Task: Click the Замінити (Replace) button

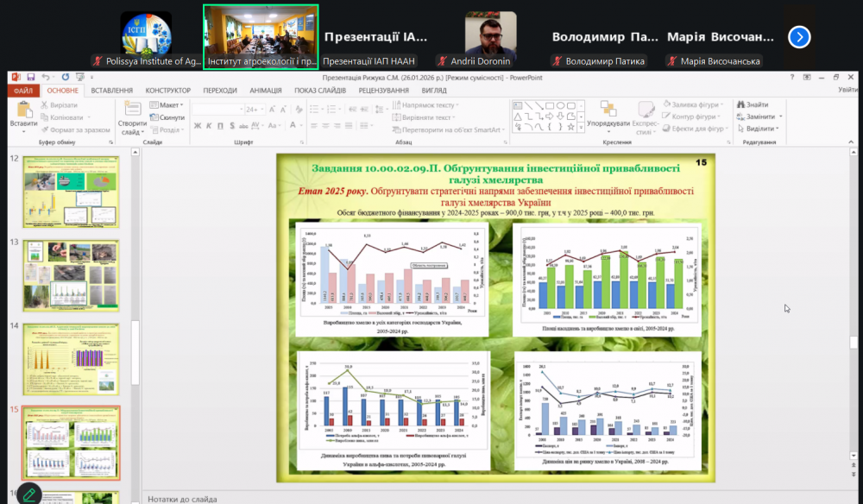Action: 759,117
